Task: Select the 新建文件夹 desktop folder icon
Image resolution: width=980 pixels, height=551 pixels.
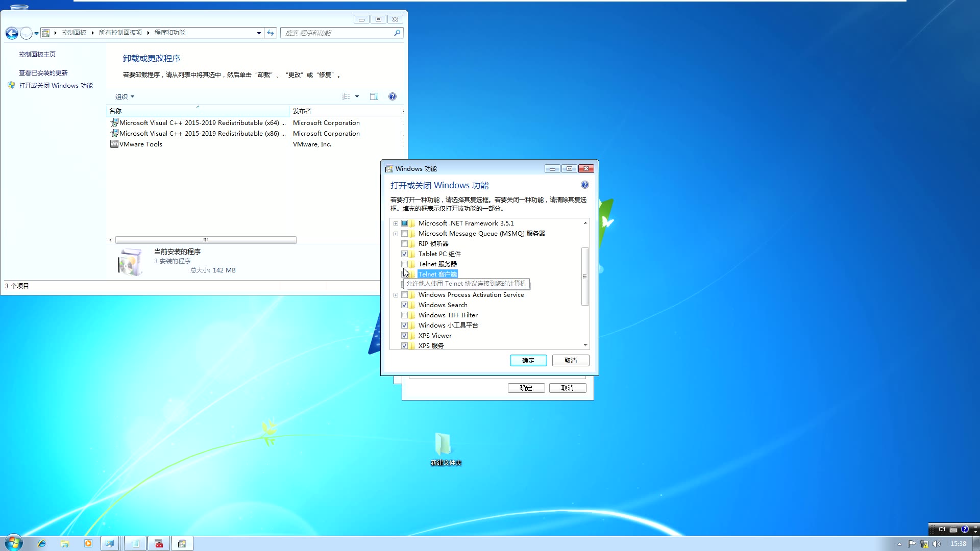Action: 443,444
